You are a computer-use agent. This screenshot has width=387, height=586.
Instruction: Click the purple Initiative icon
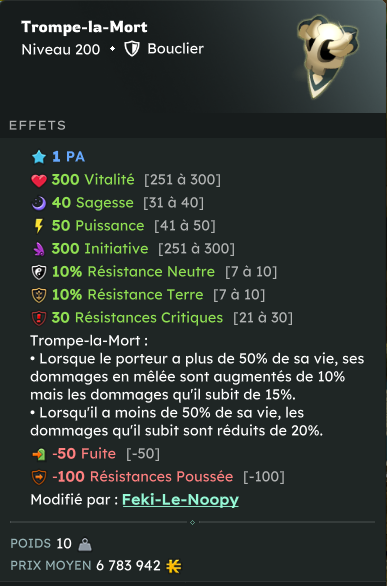tap(39, 249)
